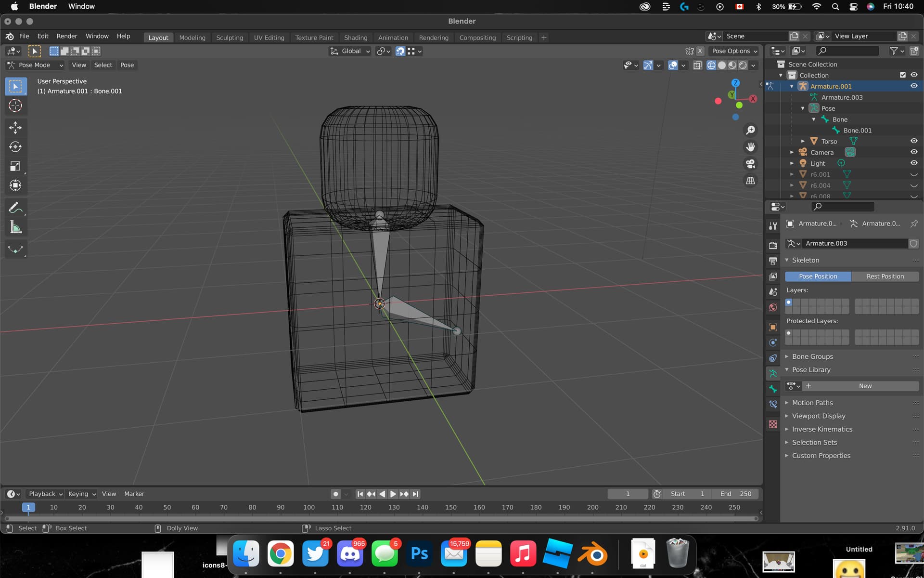Expand the Torso tree item
Image resolution: width=924 pixels, height=578 pixels.
pos(803,141)
